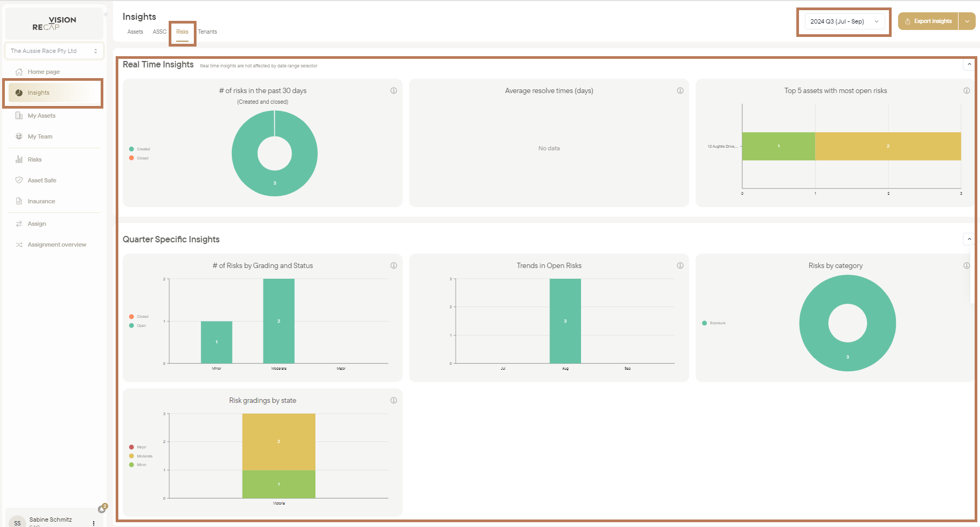The height and width of the screenshot is (527, 980).
Task: Open info icon for Average resolve times
Action: (680, 90)
